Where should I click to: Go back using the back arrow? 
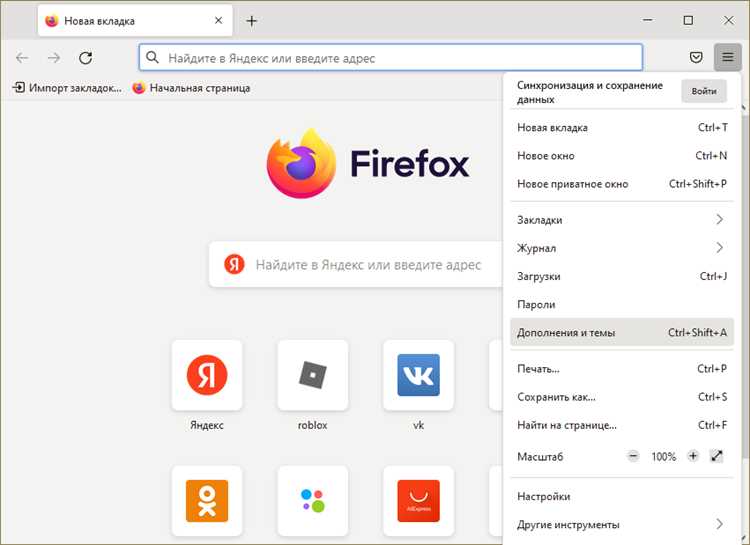(22, 58)
